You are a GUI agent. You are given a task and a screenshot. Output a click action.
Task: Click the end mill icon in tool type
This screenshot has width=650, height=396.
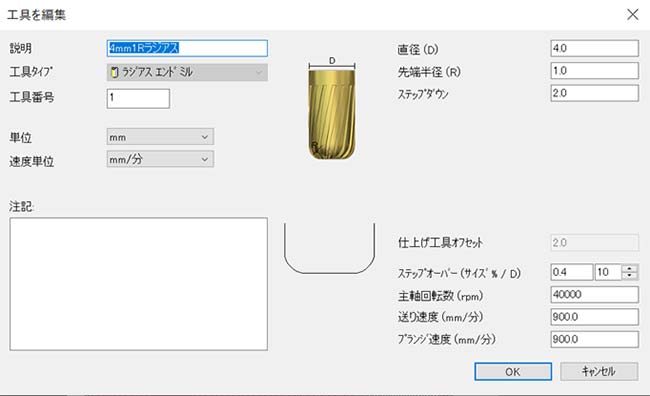(x=114, y=73)
